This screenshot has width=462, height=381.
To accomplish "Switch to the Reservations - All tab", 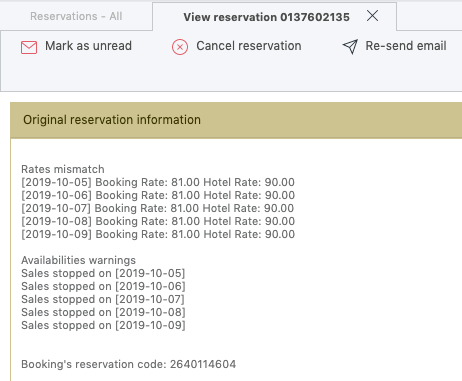I will point(76,16).
